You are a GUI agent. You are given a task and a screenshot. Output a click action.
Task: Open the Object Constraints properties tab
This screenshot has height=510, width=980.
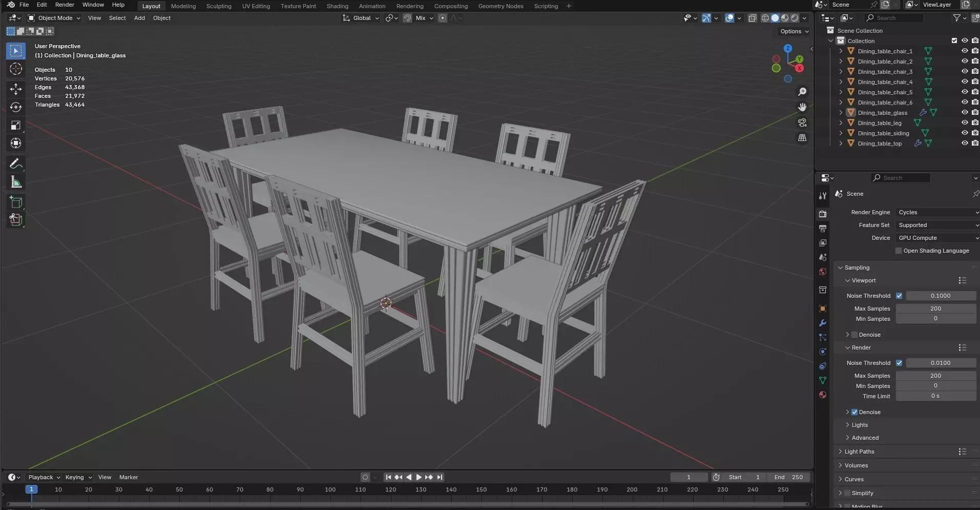(823, 366)
